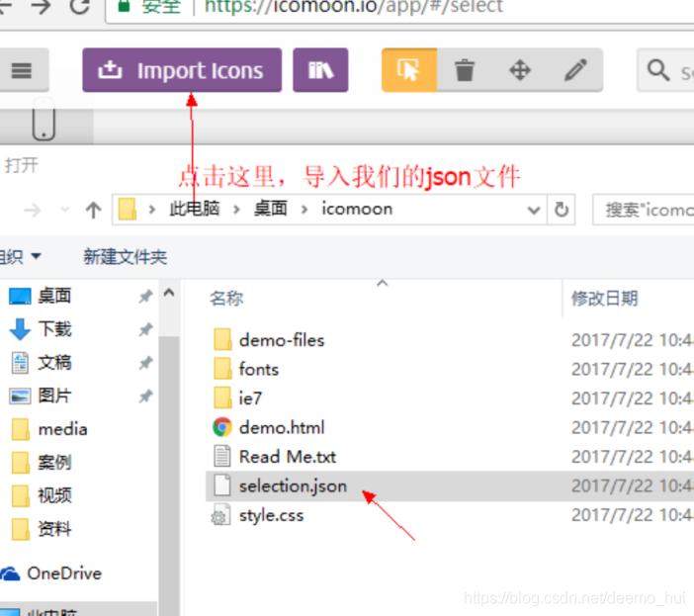The width and height of the screenshot is (694, 616).
Task: Click the search magnifier icon
Action: (658, 70)
